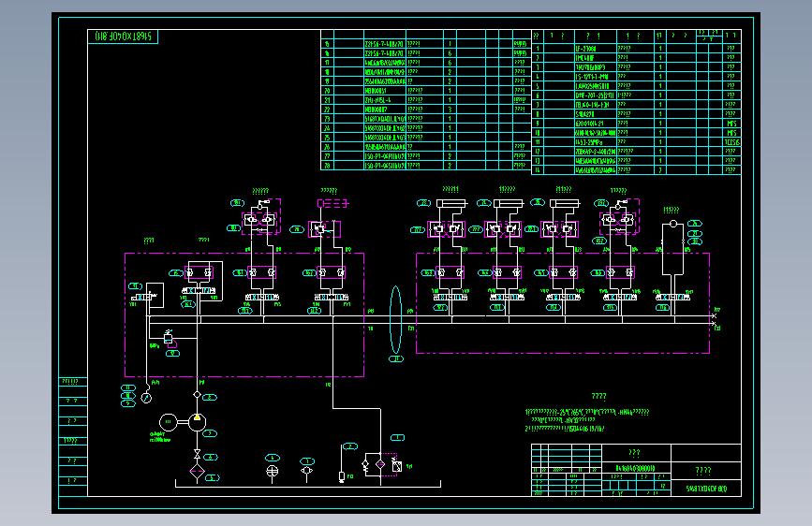Select the shut-off valve below the pump

197,454
